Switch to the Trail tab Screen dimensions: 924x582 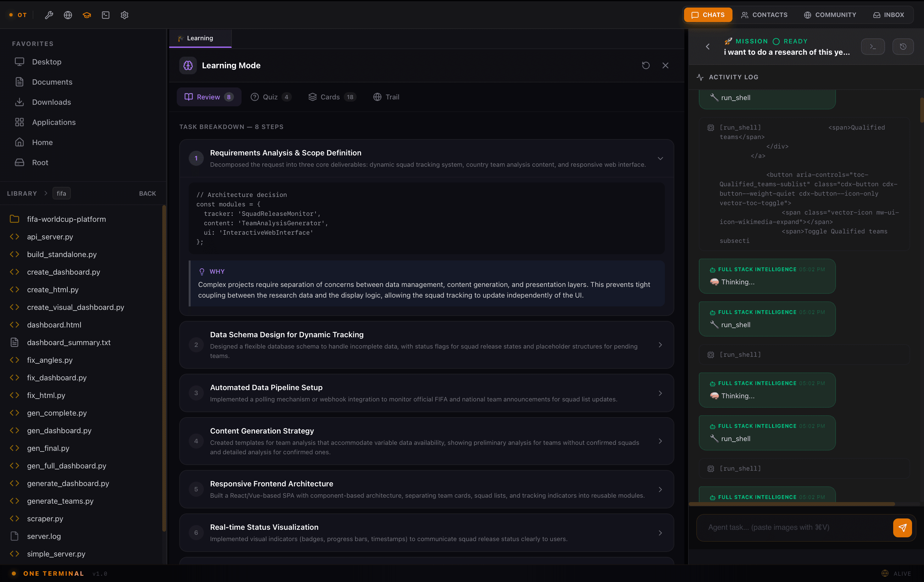point(387,97)
